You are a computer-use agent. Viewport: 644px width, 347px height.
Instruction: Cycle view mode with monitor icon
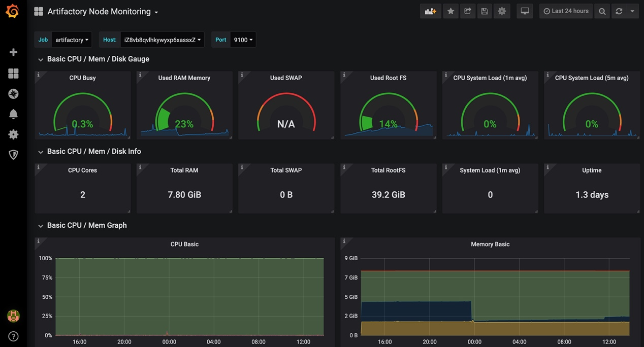(x=525, y=11)
